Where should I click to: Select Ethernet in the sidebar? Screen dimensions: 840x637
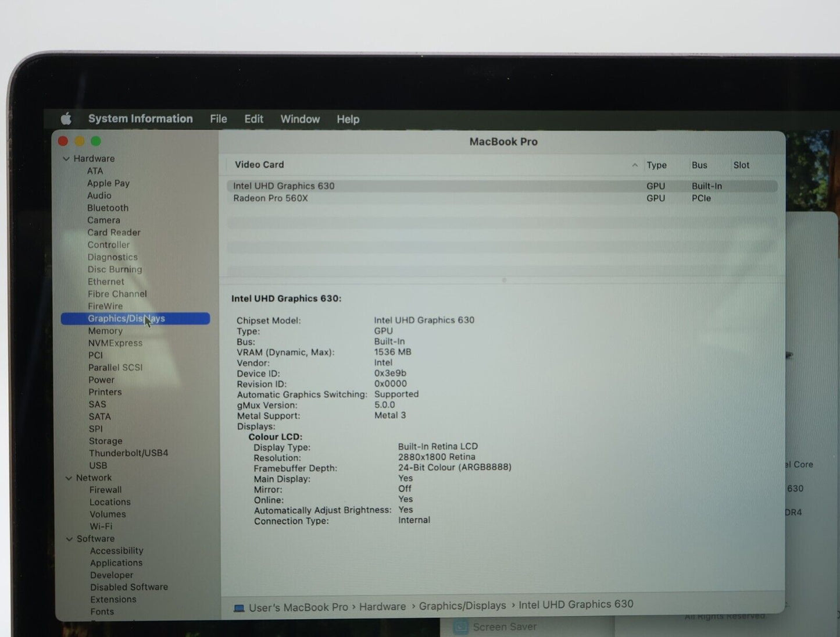click(106, 282)
